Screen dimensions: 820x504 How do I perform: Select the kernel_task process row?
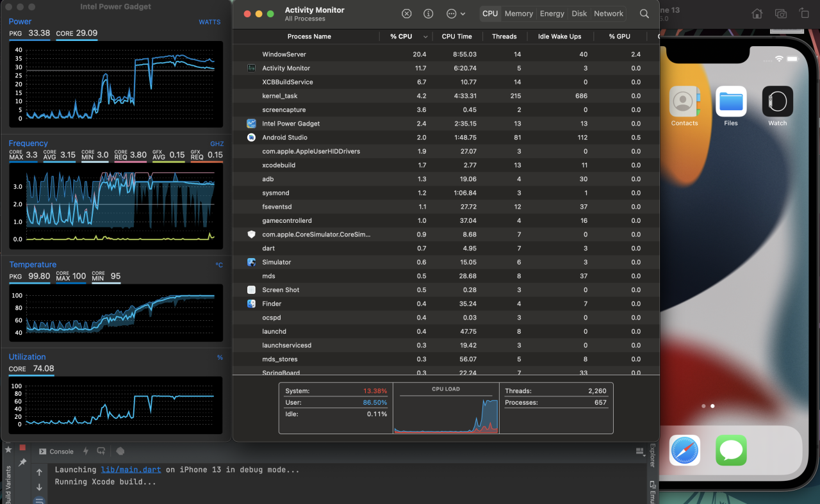coord(446,96)
